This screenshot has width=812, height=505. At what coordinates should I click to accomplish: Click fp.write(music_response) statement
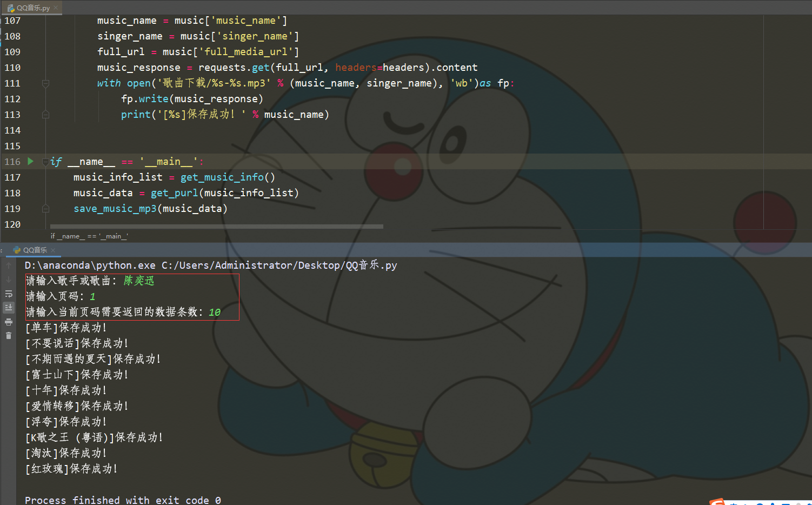192,99
